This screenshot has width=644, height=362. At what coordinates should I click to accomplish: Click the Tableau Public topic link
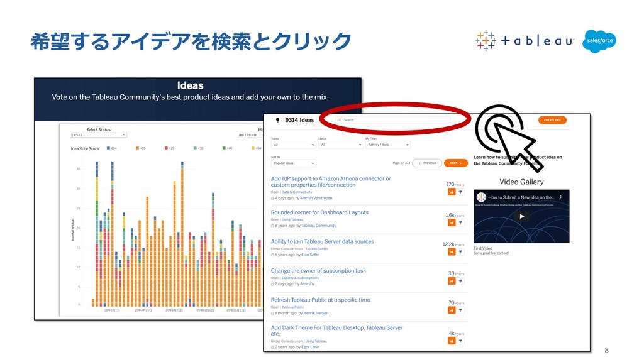coord(292,307)
